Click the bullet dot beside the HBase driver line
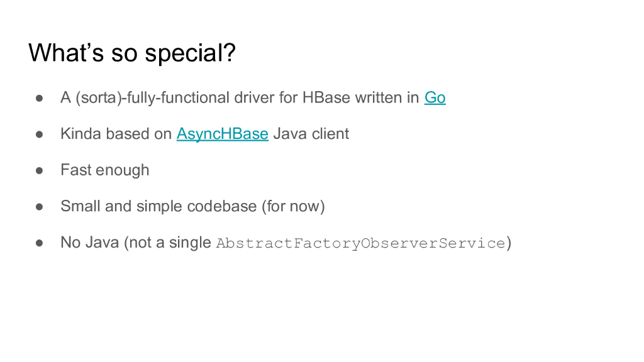The image size is (644, 362). tap(39, 98)
